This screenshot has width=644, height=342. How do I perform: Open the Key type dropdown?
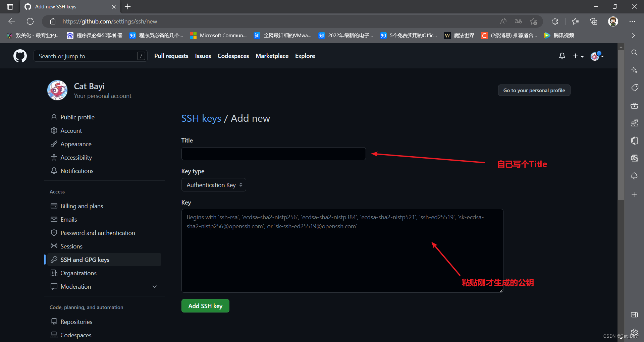pos(214,185)
